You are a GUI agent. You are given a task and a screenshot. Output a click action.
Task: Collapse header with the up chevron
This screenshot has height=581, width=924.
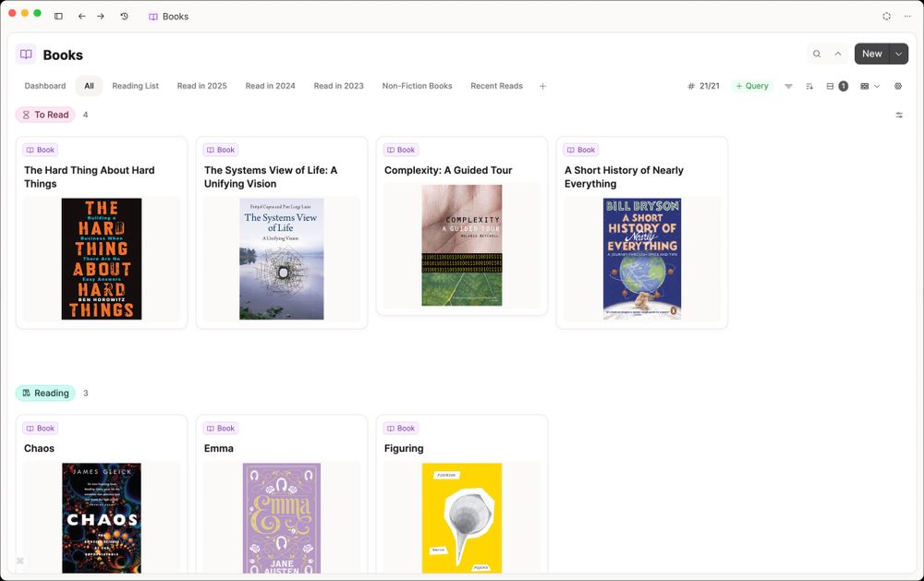click(x=837, y=54)
